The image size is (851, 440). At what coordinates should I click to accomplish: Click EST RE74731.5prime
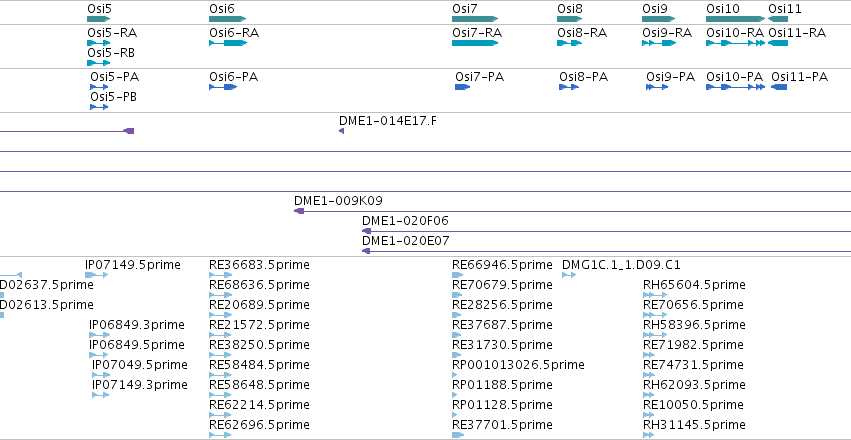pos(650,375)
